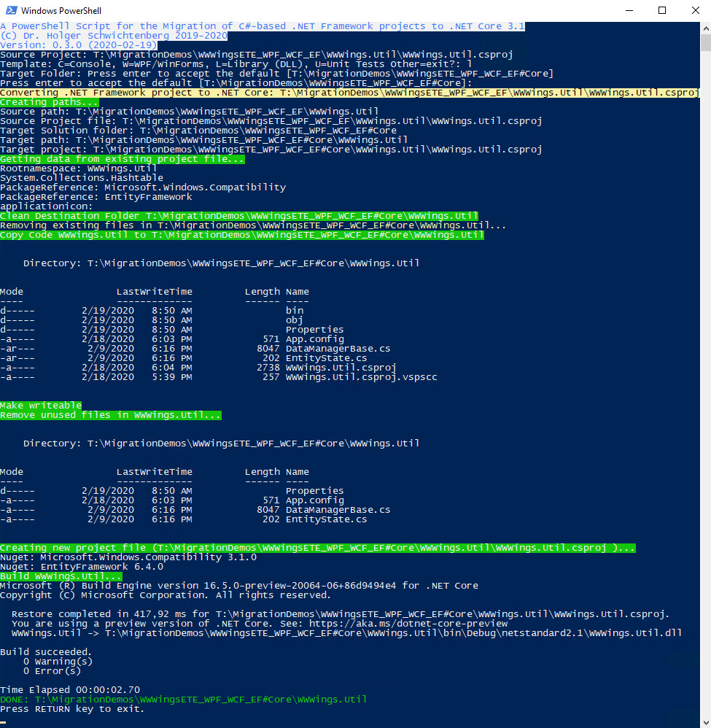Click the 'Target path:' output line

(x=203, y=140)
